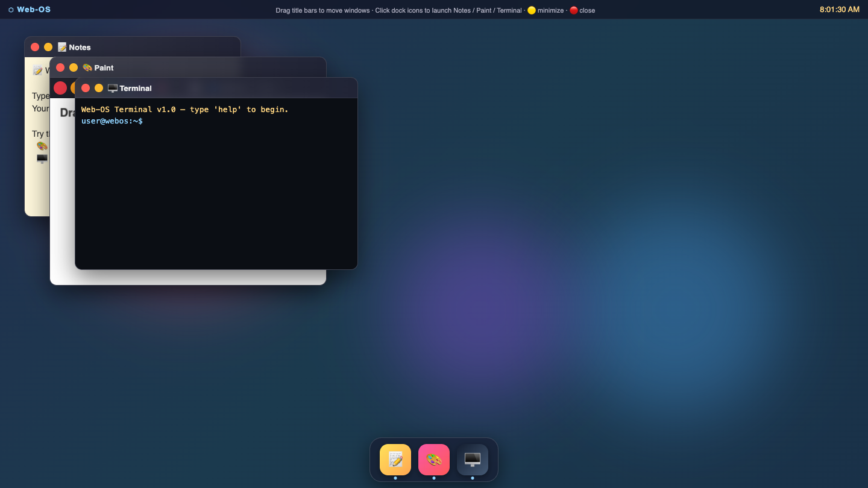Click the Terminal monitor icon in dock

click(473, 460)
